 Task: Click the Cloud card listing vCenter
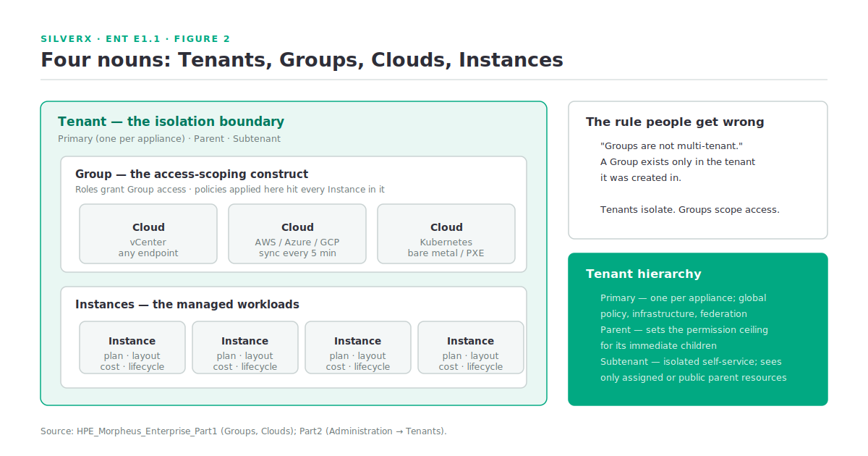[x=148, y=234]
